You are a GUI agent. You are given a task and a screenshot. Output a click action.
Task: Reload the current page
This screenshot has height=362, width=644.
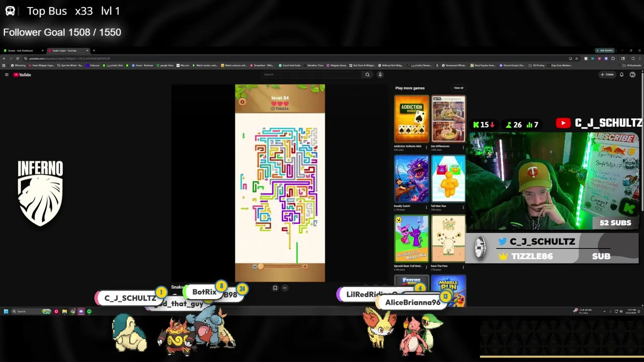tap(18, 58)
